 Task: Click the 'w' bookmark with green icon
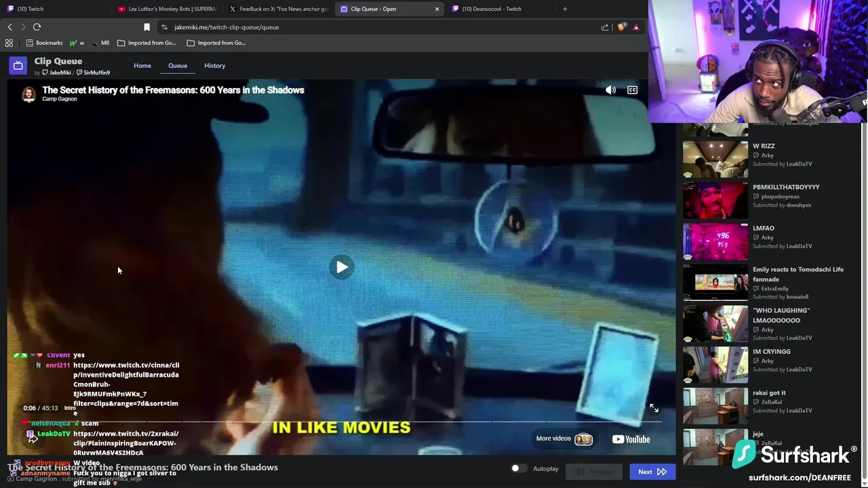click(77, 43)
